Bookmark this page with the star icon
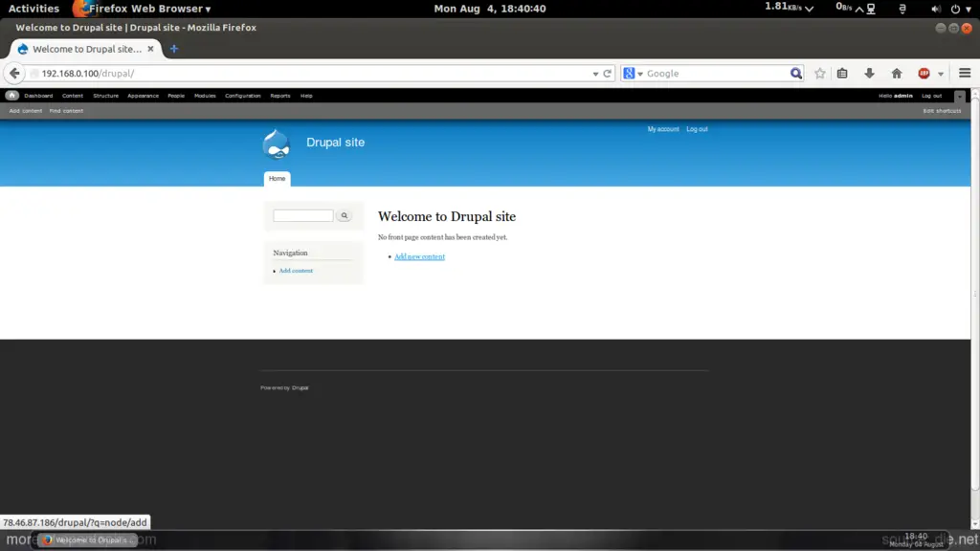 tap(820, 73)
